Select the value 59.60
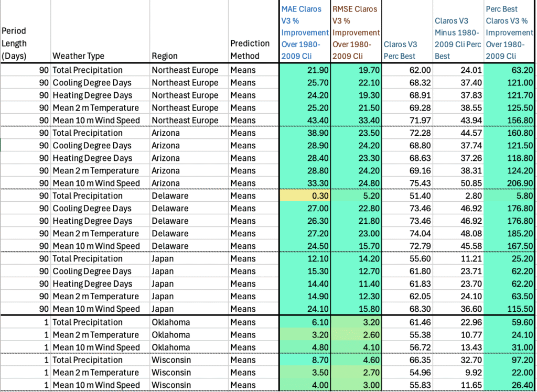 pos(509,322)
